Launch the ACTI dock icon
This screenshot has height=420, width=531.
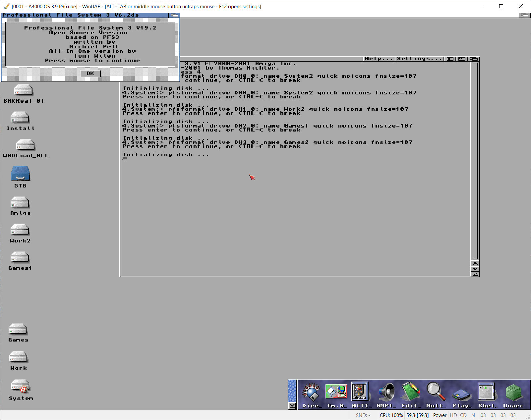point(360,391)
